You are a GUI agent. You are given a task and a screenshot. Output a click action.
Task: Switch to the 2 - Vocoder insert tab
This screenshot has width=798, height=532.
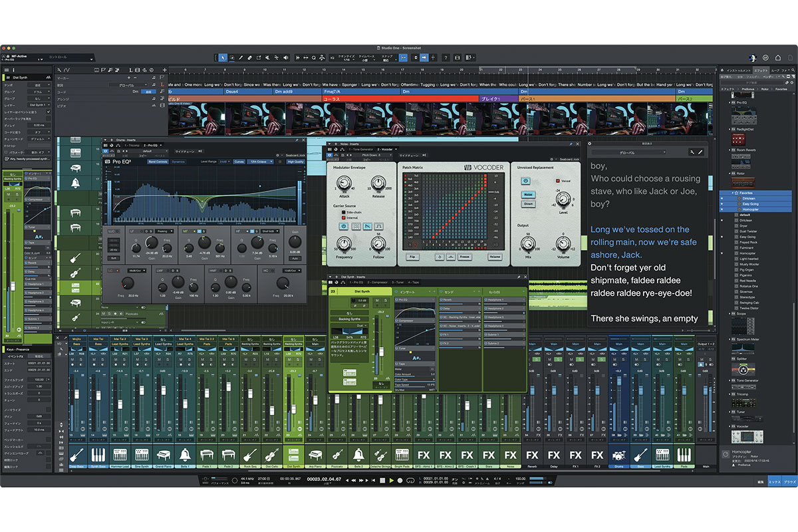(386, 150)
